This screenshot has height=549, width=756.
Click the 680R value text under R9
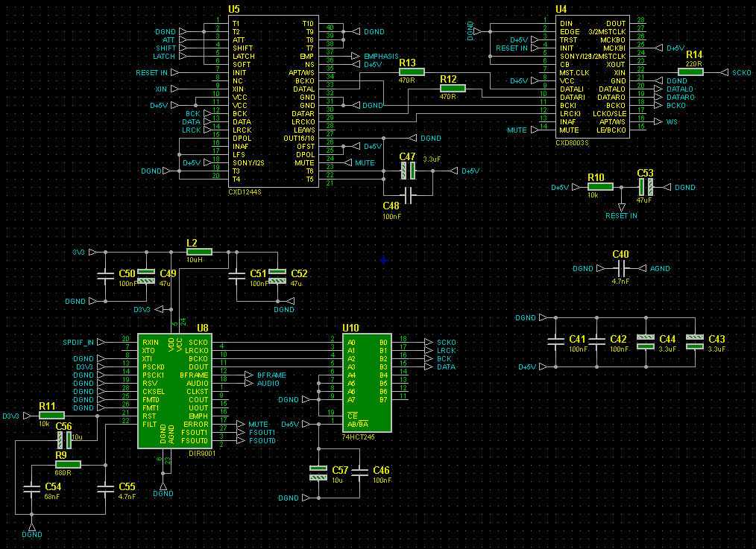coord(63,473)
